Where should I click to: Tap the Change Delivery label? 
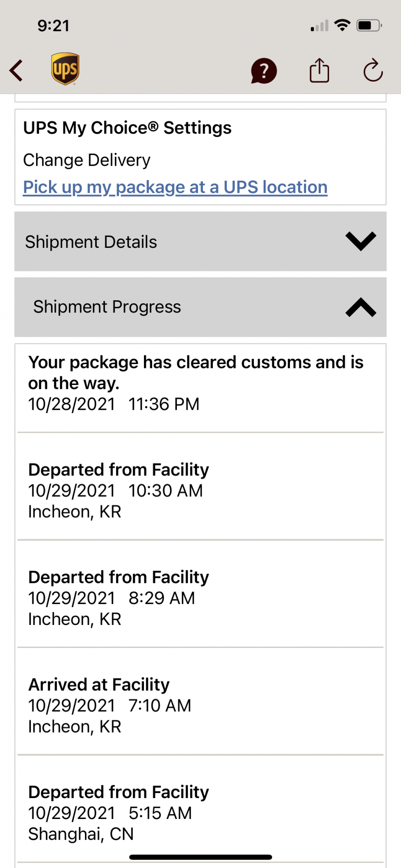(x=87, y=160)
